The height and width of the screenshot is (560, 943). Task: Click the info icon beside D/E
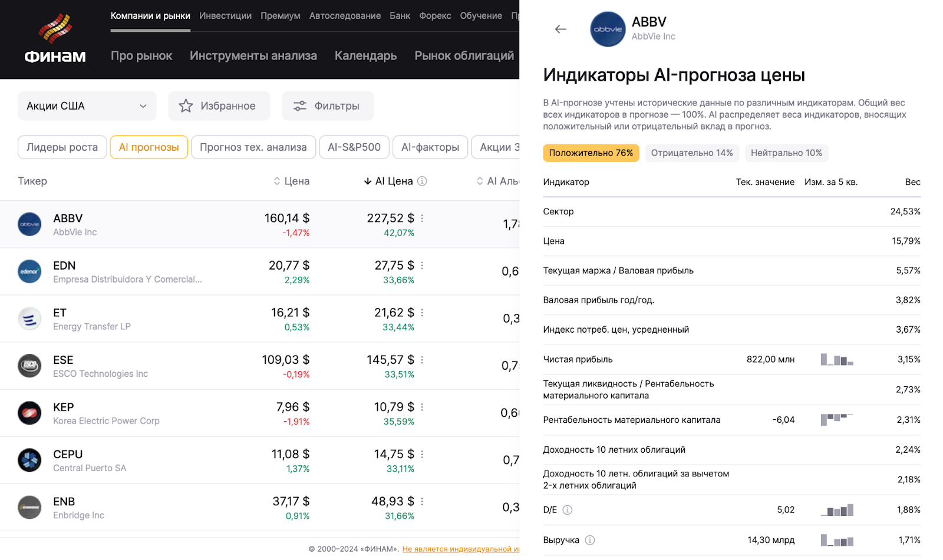(567, 510)
